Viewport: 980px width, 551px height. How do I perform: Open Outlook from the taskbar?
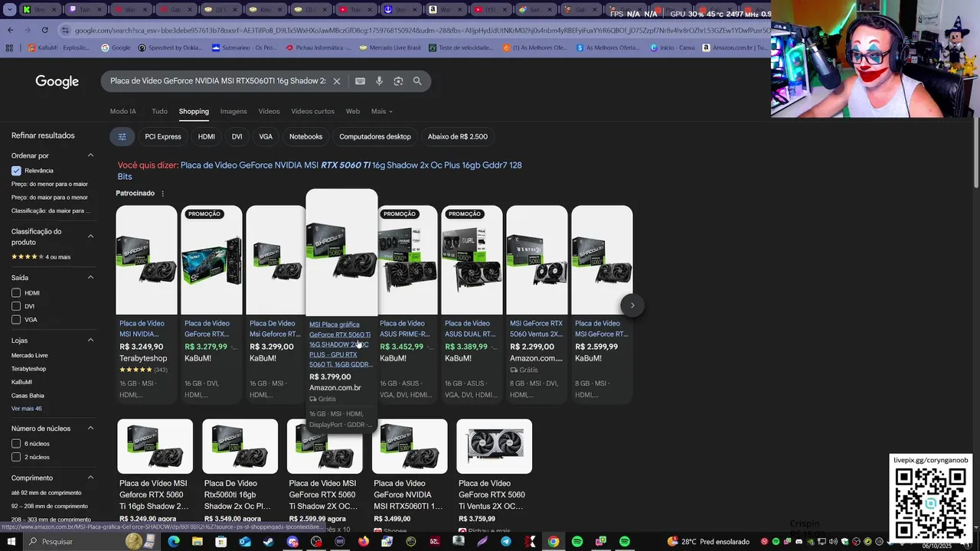[x=245, y=542]
